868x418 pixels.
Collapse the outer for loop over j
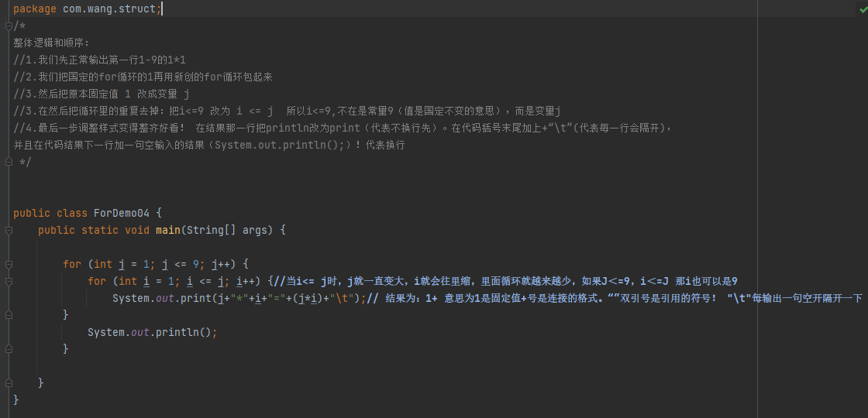pyautogui.click(x=9, y=264)
